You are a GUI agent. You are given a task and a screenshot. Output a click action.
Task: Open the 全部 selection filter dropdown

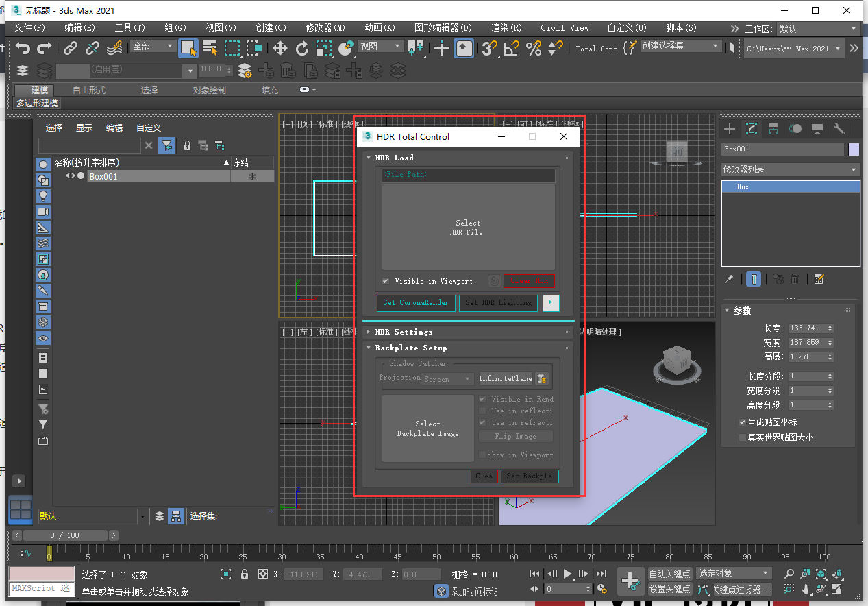tap(153, 46)
